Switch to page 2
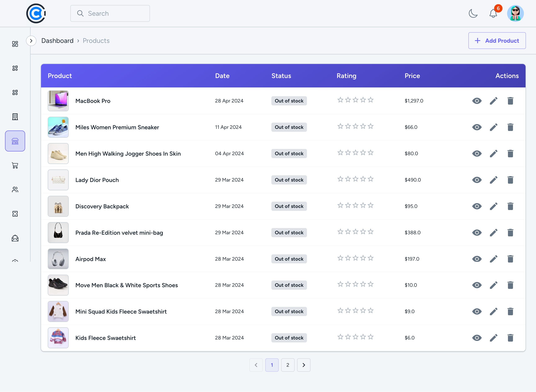This screenshot has height=392, width=536. tap(288, 365)
